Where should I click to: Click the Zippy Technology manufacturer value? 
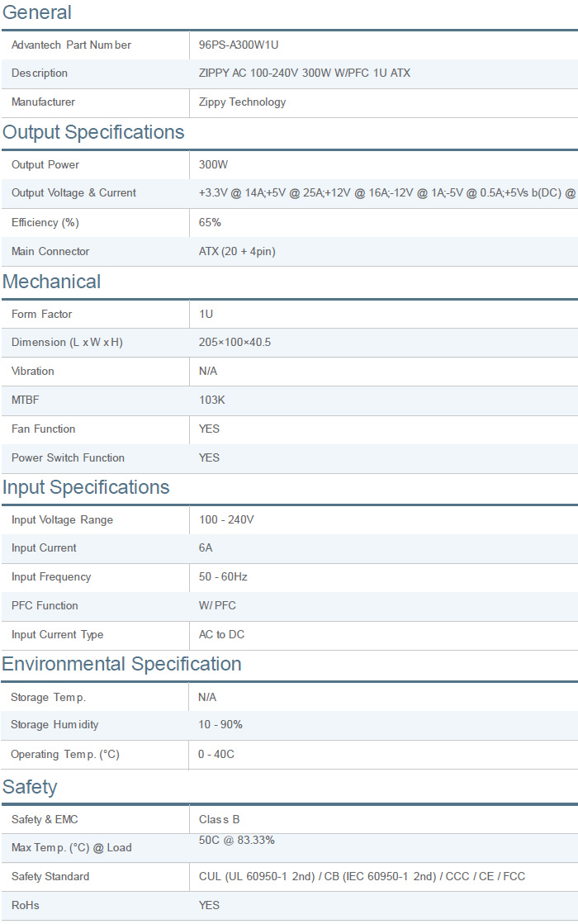click(x=242, y=102)
